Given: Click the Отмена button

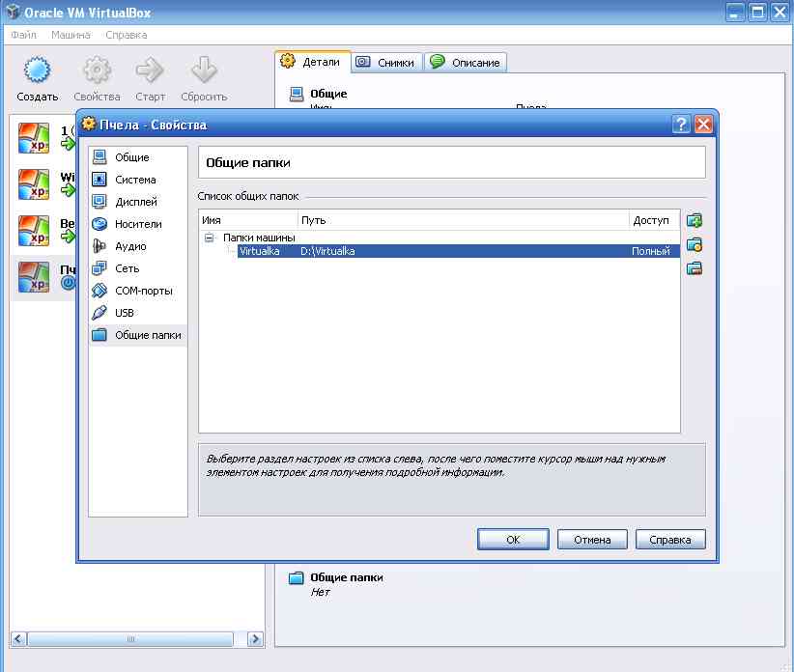Looking at the screenshot, I should tap(592, 540).
